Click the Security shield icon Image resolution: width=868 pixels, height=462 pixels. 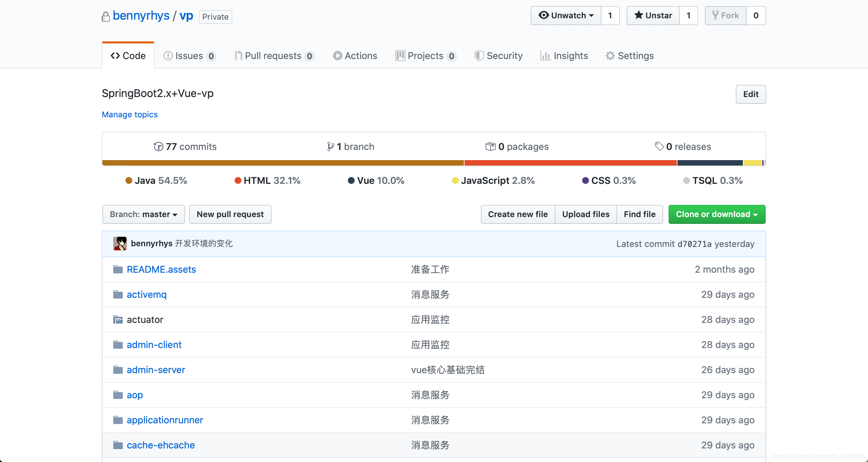[478, 56]
